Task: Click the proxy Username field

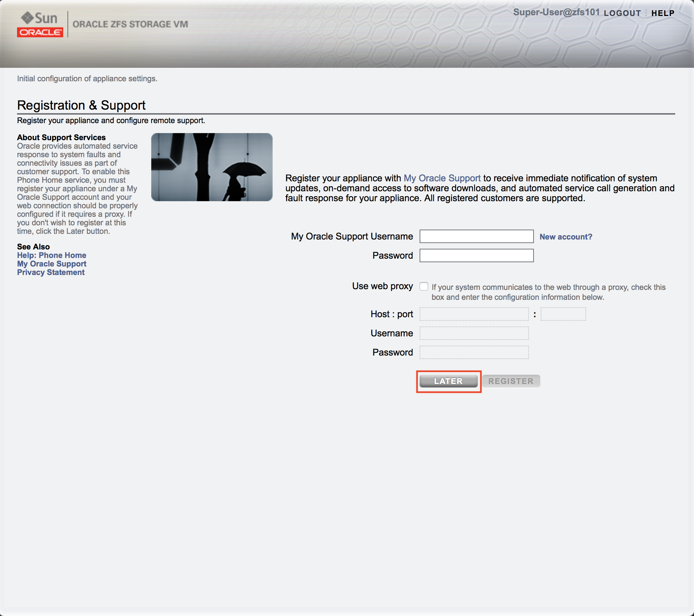Action: [474, 333]
